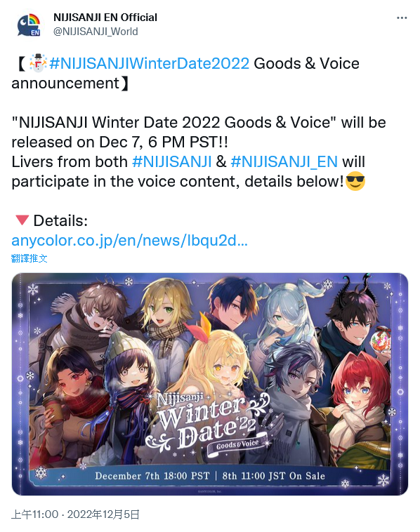Click the snowman emoji in the tweet
Screen dimensions: 420x532
click(x=38, y=63)
